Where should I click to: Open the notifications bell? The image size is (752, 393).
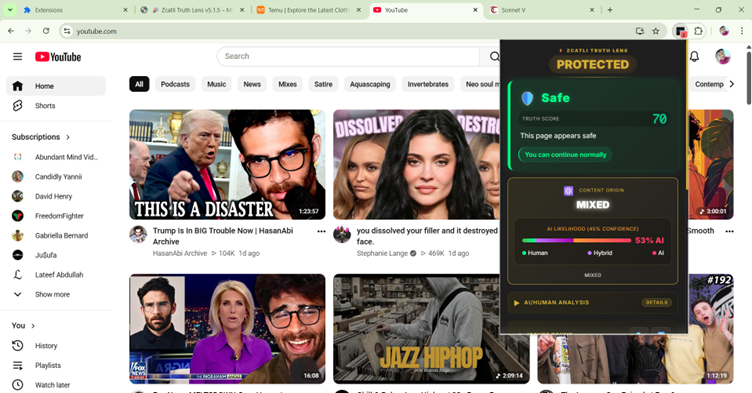click(x=694, y=57)
